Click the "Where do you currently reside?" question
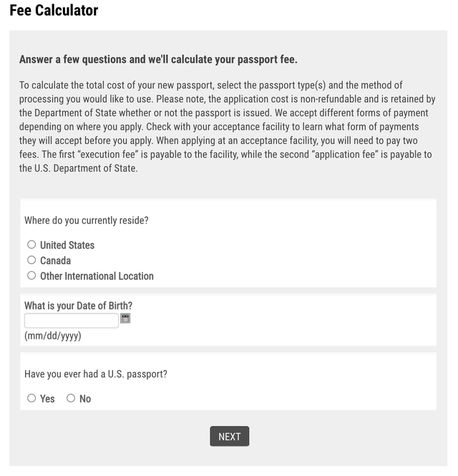The width and height of the screenshot is (458, 476). point(86,220)
